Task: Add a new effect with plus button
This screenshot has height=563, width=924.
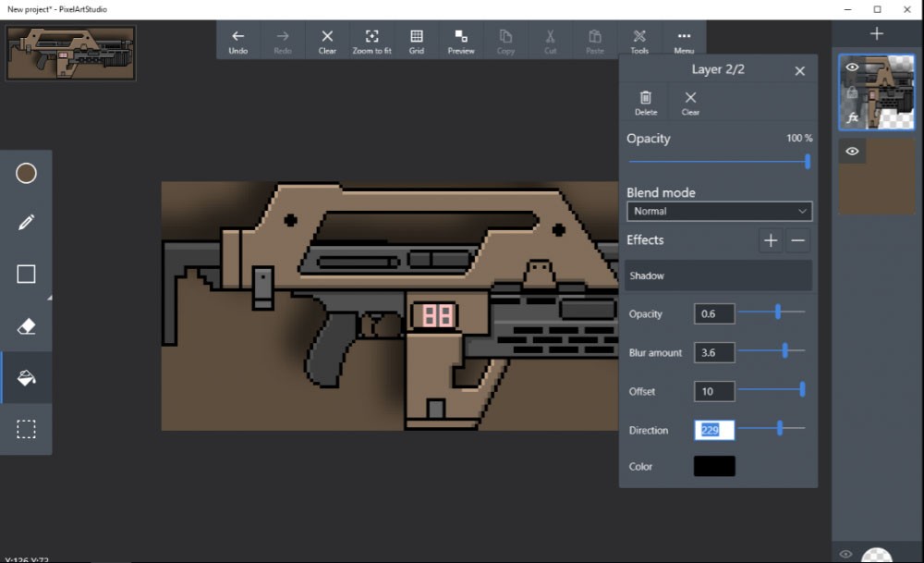Action: (x=771, y=240)
